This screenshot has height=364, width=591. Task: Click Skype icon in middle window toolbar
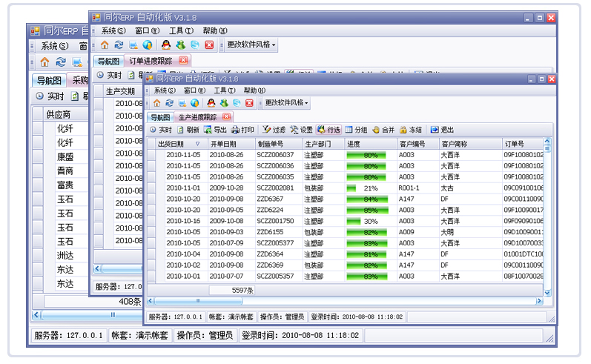pos(195,45)
